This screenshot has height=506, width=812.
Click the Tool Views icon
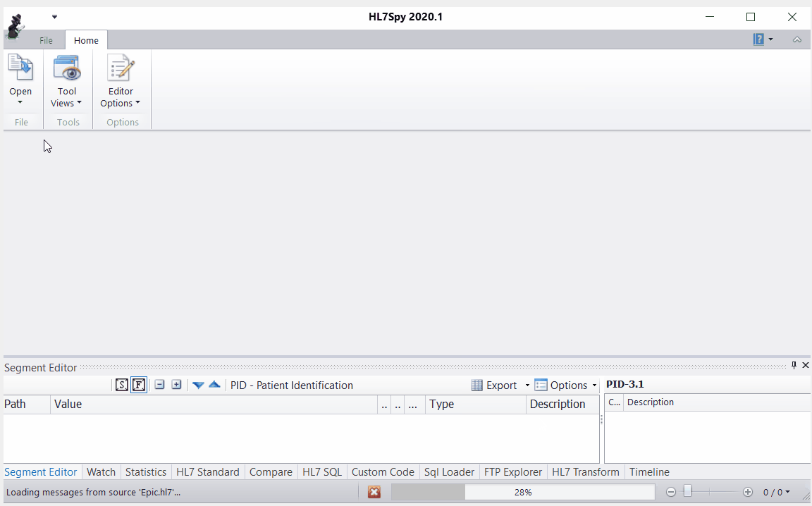pyautogui.click(x=68, y=68)
